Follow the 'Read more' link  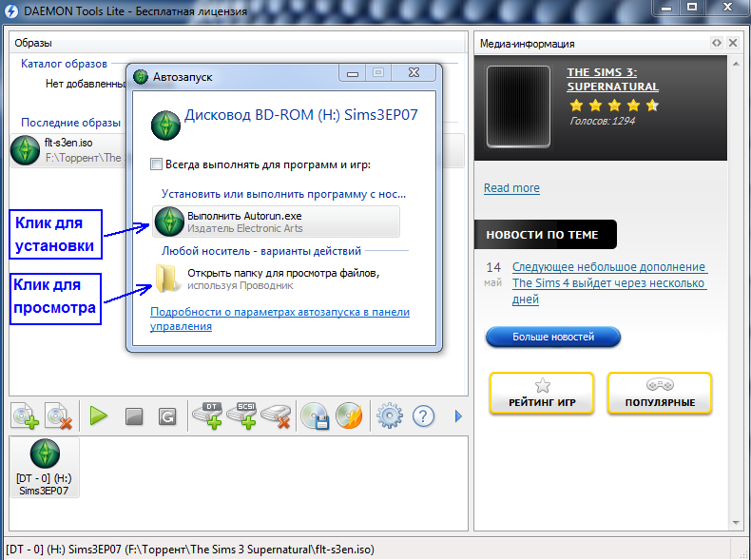pyautogui.click(x=511, y=188)
